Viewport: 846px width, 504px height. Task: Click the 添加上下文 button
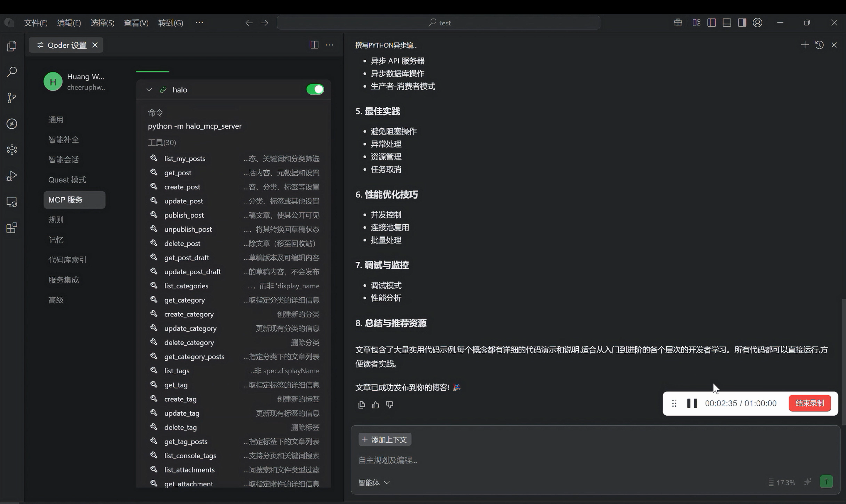(x=384, y=439)
